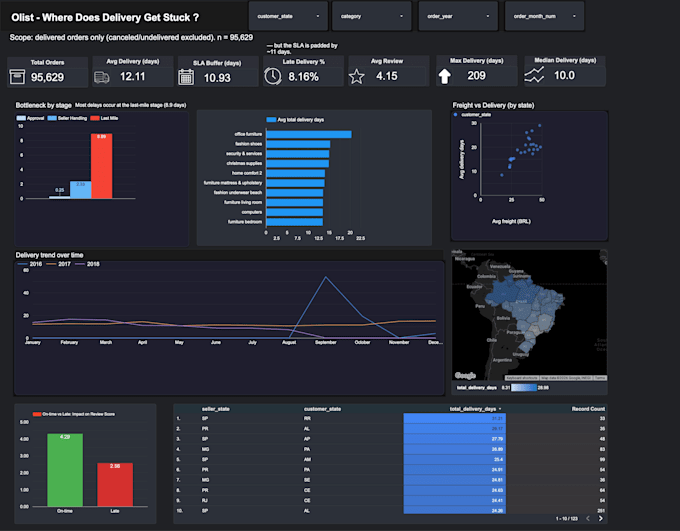The height and width of the screenshot is (531, 680).
Task: Click the Avg Review star icon
Action: pyautogui.click(x=356, y=76)
